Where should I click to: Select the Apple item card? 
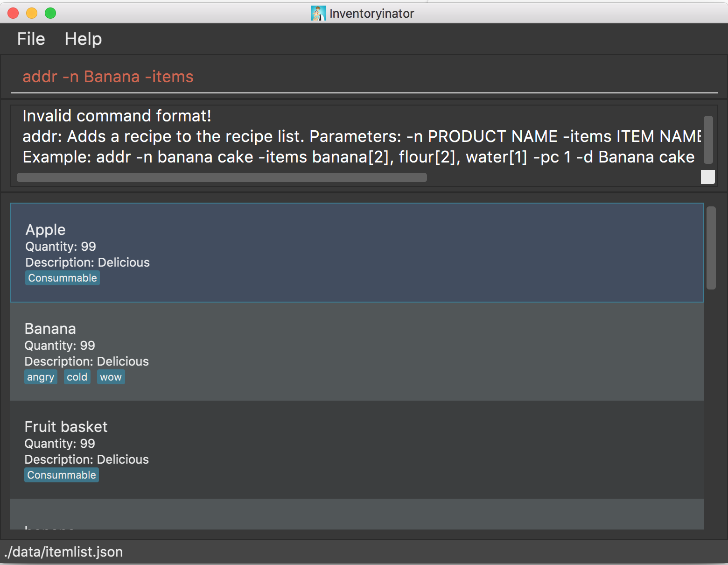[357, 253]
